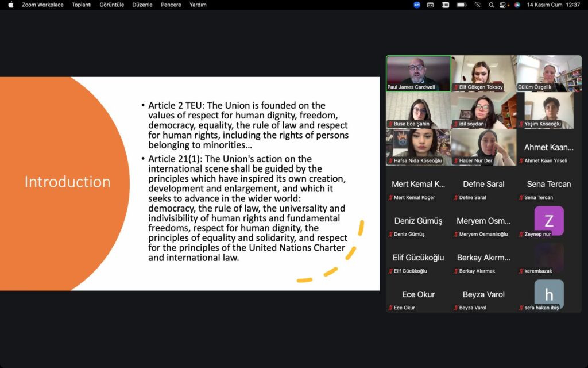Select the Gülüm Özçelik video tile

point(549,72)
